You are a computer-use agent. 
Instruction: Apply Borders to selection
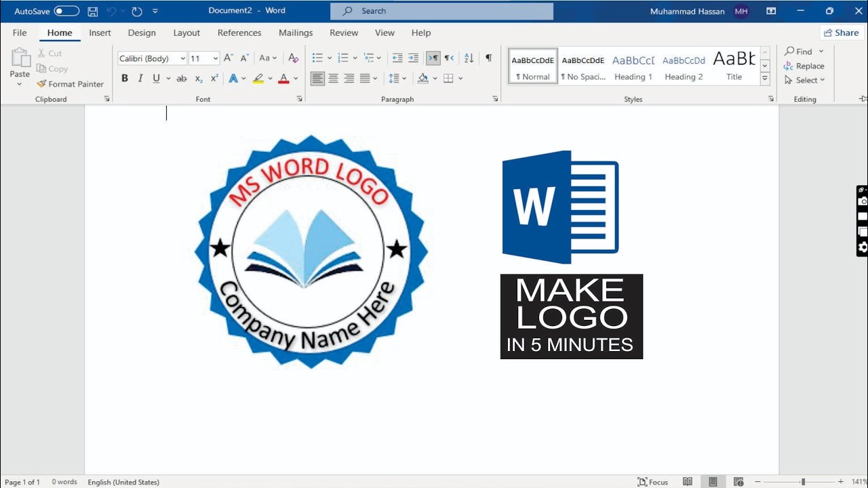(448, 79)
